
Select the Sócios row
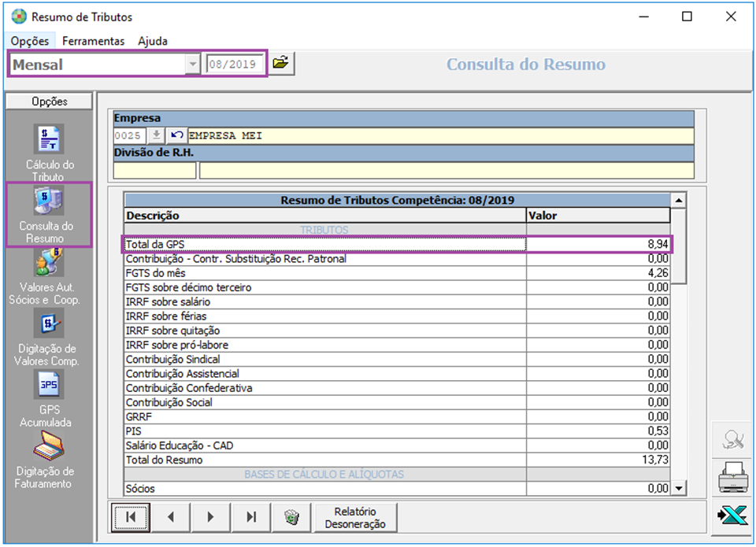pos(397,489)
